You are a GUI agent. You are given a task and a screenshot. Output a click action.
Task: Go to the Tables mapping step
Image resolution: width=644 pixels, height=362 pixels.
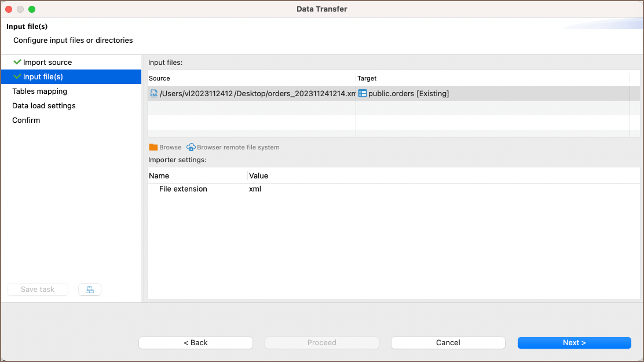[x=39, y=91]
